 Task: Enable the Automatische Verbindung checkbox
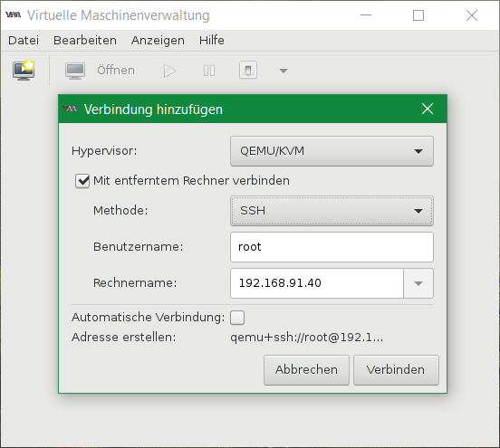tap(237, 318)
